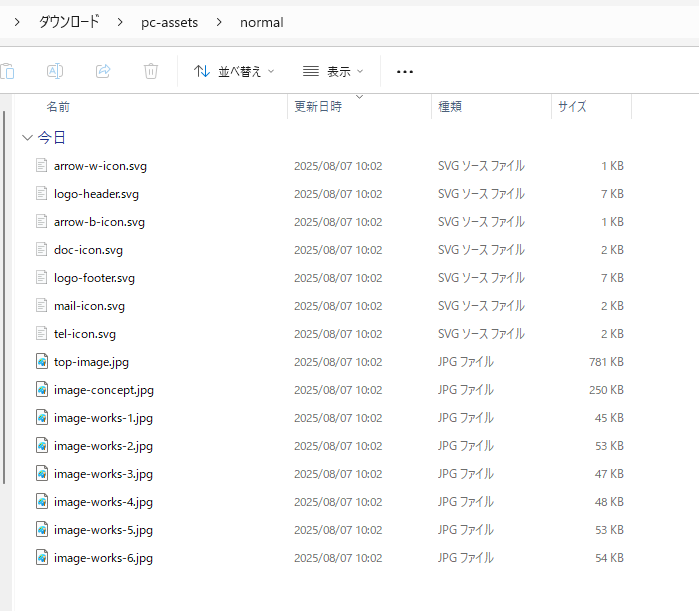Sort by the 名前 column header

coord(58,107)
